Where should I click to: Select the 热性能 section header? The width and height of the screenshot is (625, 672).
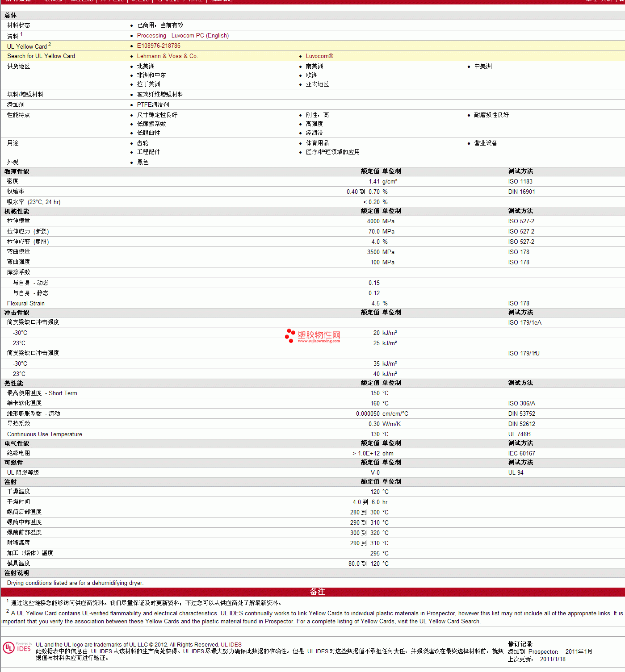click(14, 384)
